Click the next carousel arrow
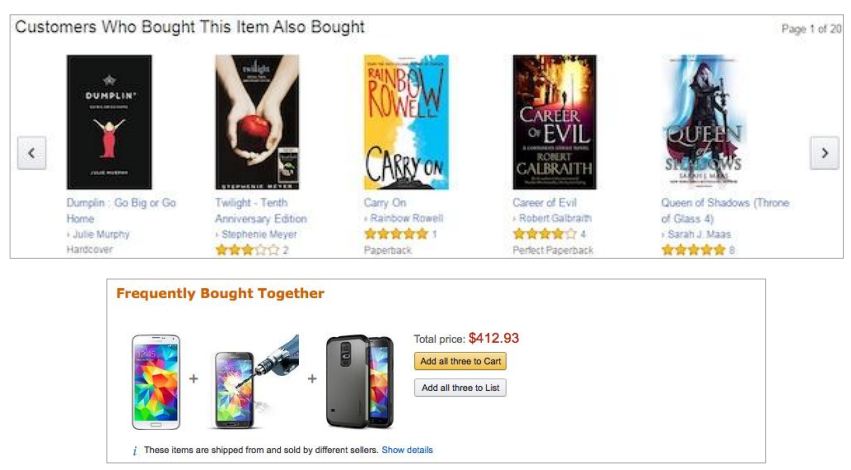The image size is (851, 470). pyautogui.click(x=824, y=153)
